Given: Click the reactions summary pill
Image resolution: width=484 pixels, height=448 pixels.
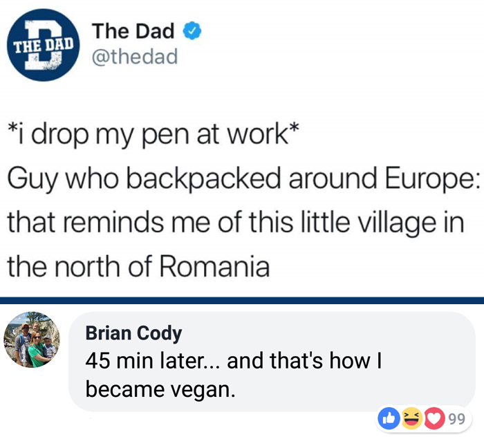Looking at the screenshot, I should 423,419.
